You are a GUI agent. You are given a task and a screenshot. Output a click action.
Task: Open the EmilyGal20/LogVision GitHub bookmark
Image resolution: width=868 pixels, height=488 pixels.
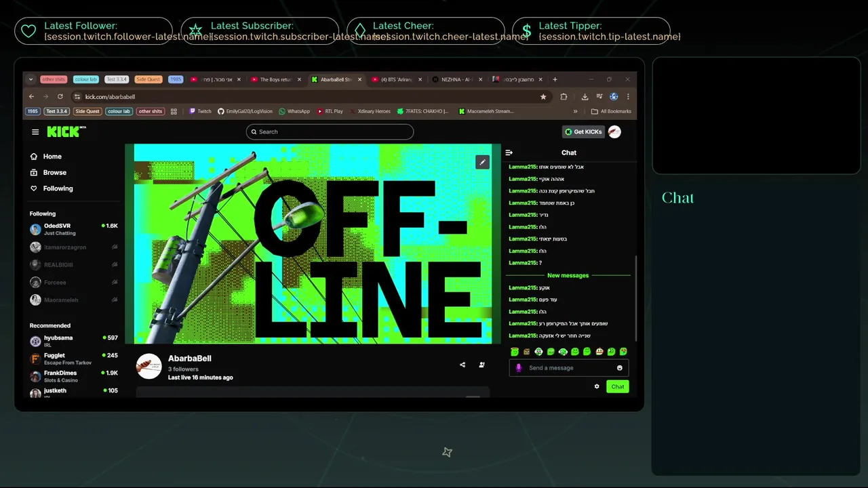[x=245, y=111]
